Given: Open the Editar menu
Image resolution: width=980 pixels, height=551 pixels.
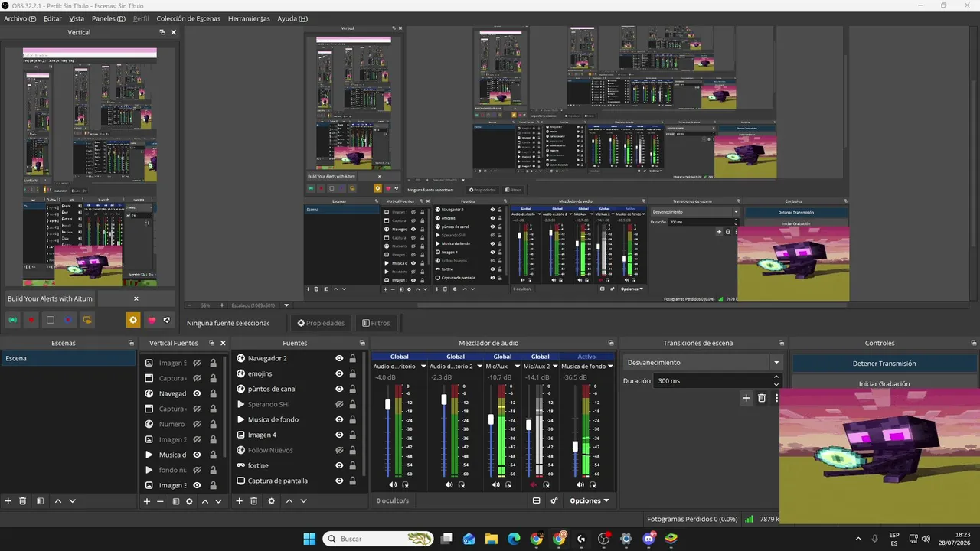Looking at the screenshot, I should (53, 18).
